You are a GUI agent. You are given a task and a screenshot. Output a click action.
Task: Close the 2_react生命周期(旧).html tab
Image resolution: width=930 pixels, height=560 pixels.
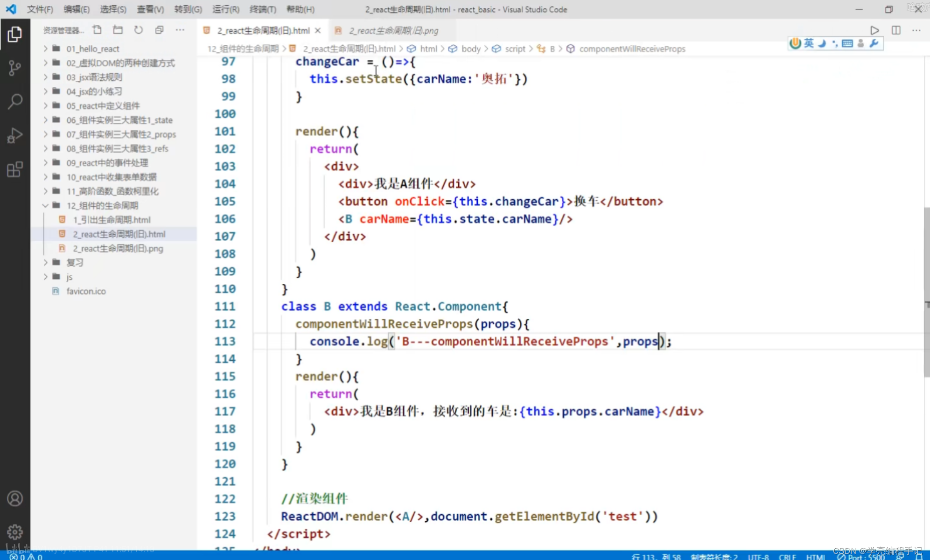[x=318, y=30]
